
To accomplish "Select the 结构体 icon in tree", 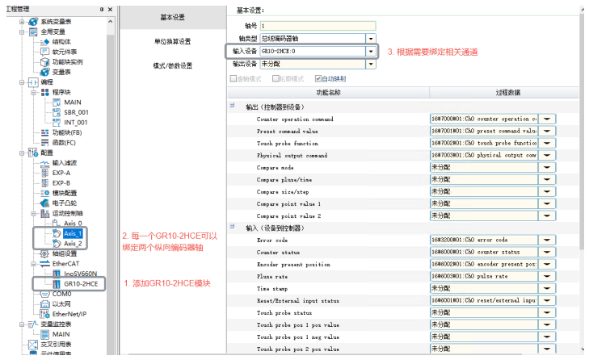I will (x=44, y=42).
